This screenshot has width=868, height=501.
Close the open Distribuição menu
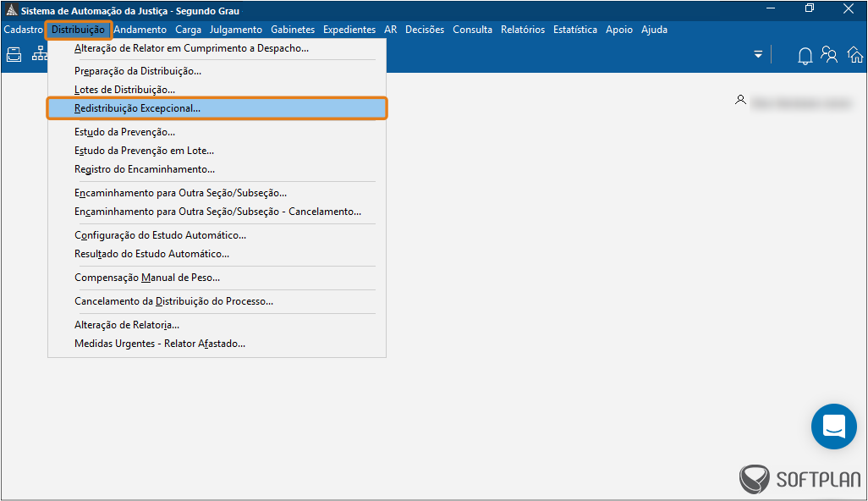(78, 30)
